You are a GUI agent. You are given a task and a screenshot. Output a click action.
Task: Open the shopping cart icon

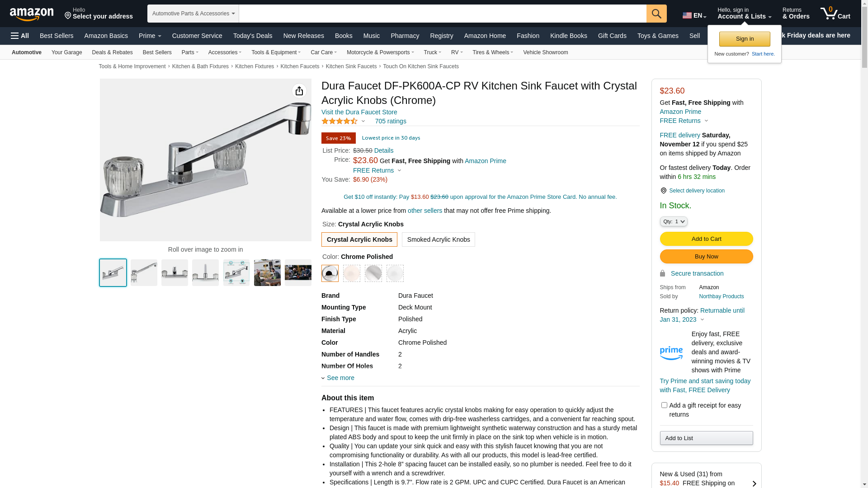click(x=835, y=14)
